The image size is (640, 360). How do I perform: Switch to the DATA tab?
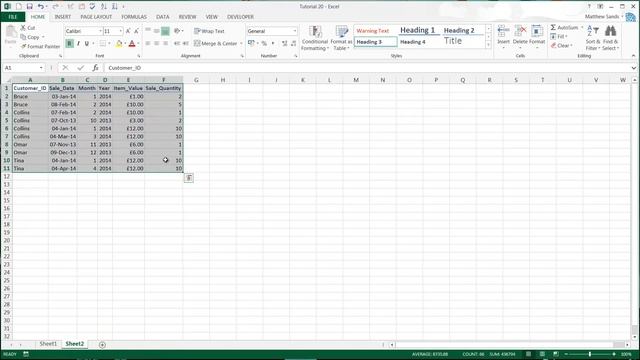click(x=162, y=17)
